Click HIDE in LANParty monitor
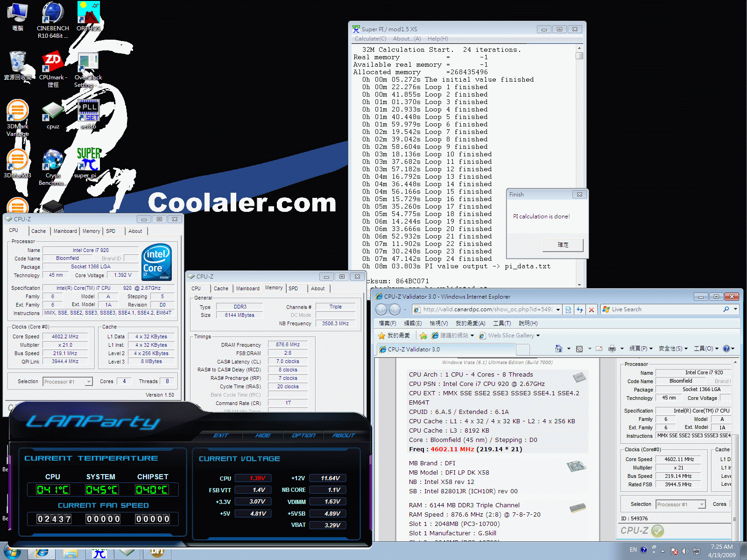Screen dimensions: 747x560 [263, 435]
